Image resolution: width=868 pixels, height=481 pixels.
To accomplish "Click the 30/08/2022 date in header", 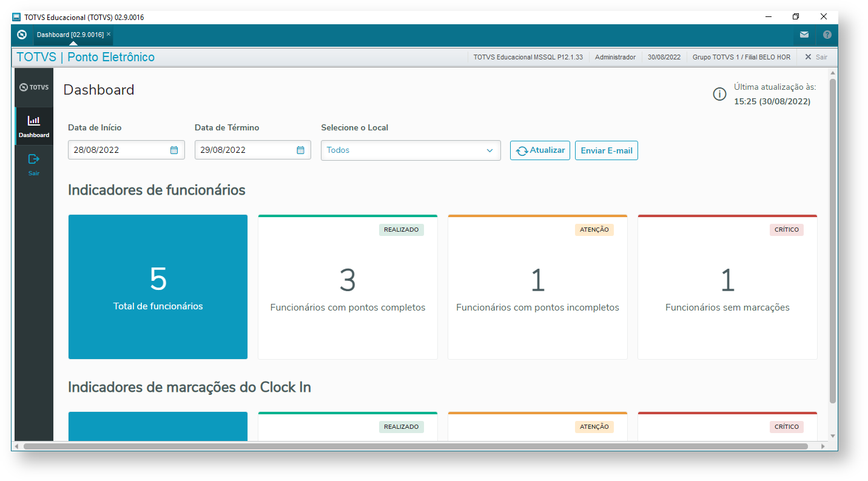I will (664, 57).
